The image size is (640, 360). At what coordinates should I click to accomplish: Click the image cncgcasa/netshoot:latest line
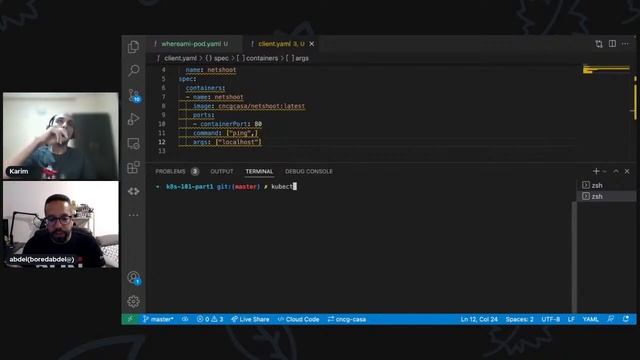249,106
